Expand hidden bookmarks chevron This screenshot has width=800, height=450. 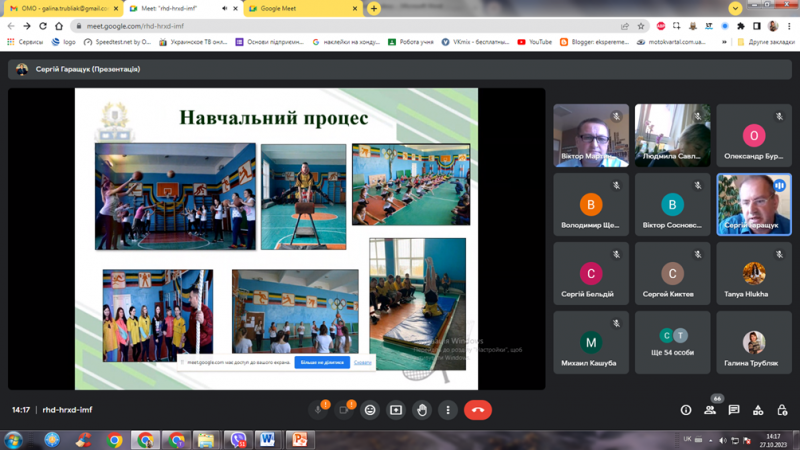point(724,42)
